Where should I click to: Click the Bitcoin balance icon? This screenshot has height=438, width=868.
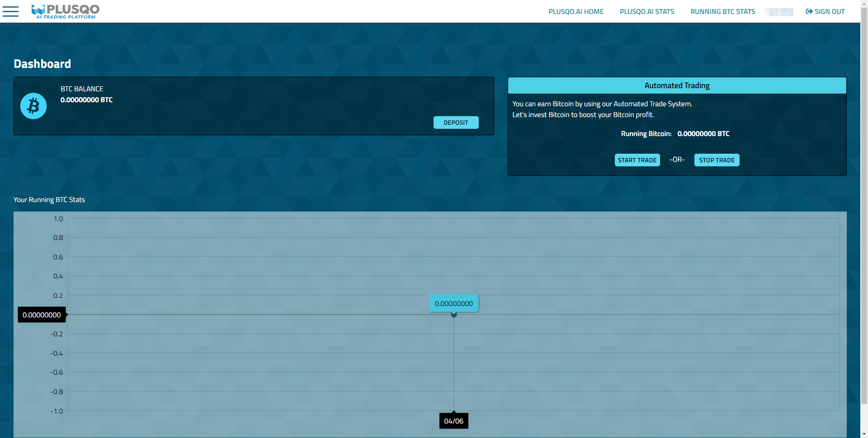33,106
